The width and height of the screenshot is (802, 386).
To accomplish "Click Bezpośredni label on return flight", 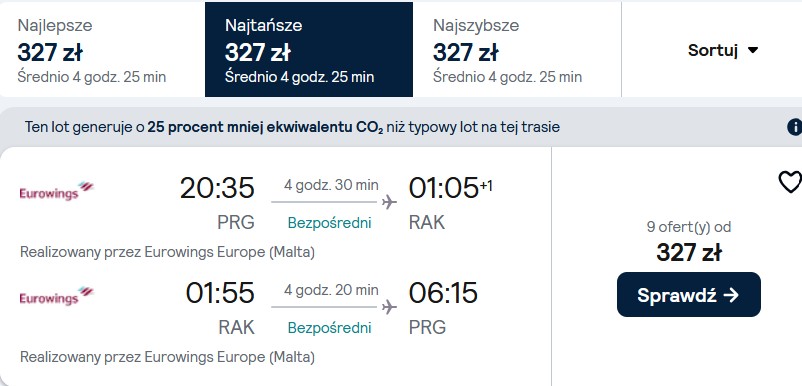I will [329, 328].
